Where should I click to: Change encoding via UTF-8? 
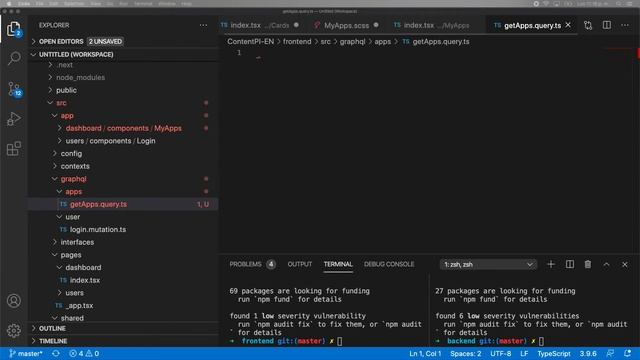coord(501,353)
